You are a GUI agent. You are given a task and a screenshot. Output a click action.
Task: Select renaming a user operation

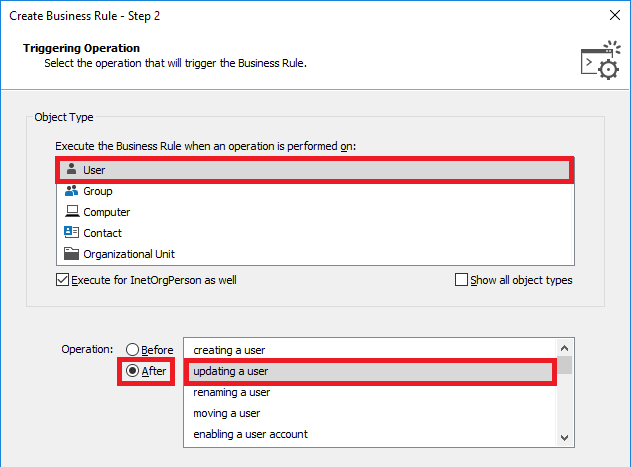click(x=370, y=392)
